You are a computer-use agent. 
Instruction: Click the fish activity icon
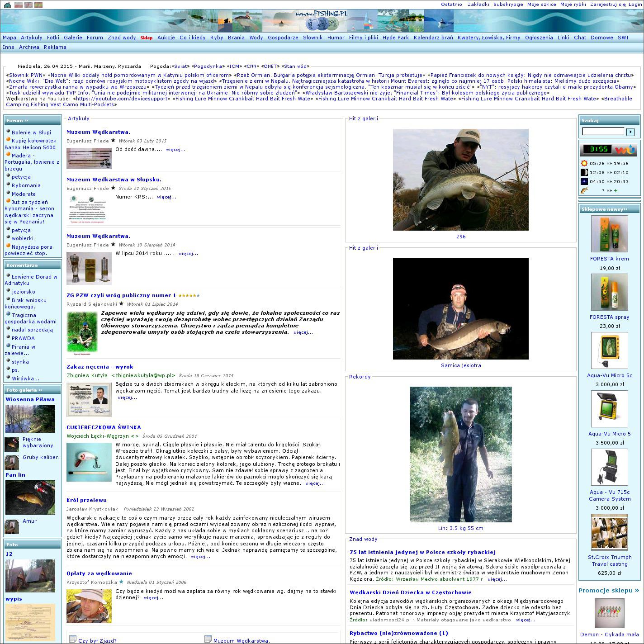(x=584, y=190)
